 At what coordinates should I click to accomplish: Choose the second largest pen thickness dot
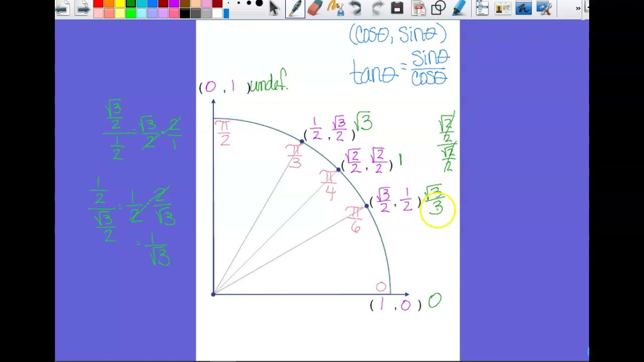pos(249,3)
